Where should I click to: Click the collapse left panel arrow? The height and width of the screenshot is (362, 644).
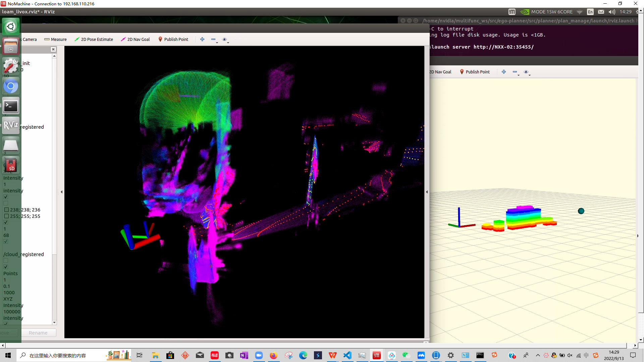pos(61,191)
